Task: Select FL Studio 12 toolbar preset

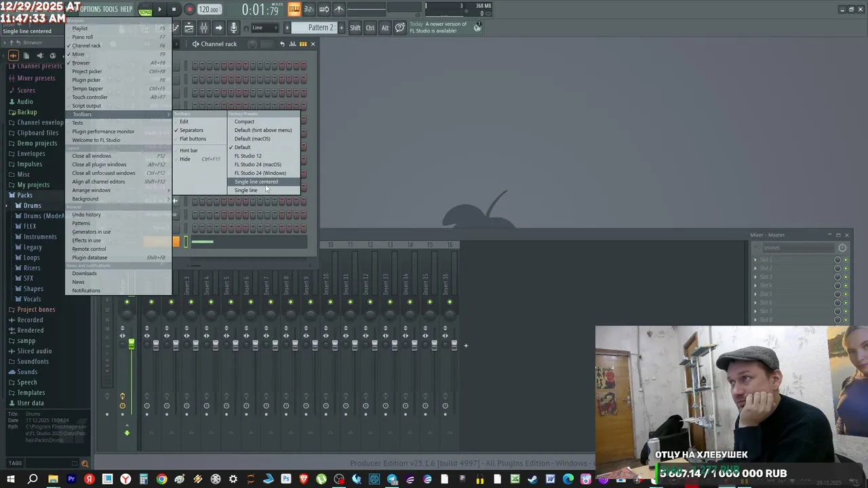Action: pos(264,156)
